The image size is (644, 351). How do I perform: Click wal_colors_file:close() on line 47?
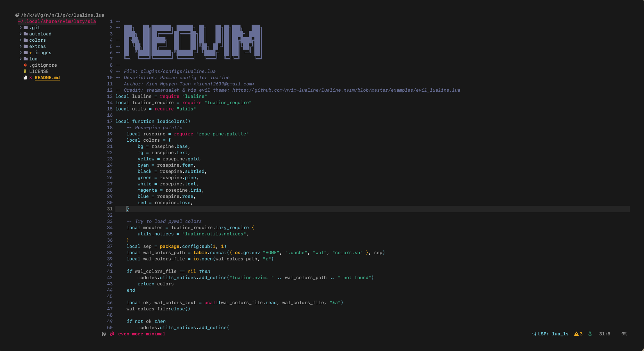(158, 309)
